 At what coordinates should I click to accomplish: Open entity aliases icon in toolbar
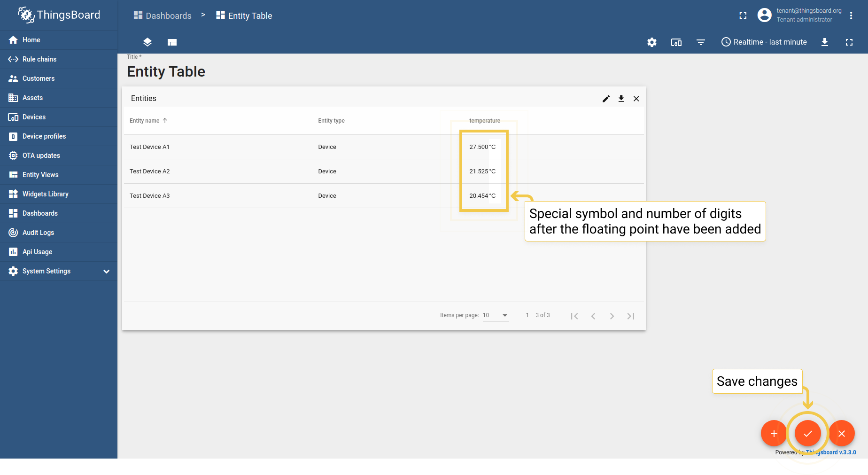coord(676,42)
